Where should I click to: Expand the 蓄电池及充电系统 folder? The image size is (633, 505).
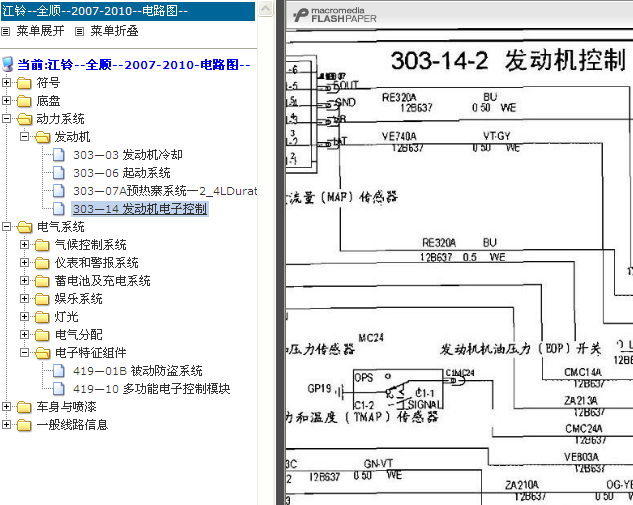(24, 281)
